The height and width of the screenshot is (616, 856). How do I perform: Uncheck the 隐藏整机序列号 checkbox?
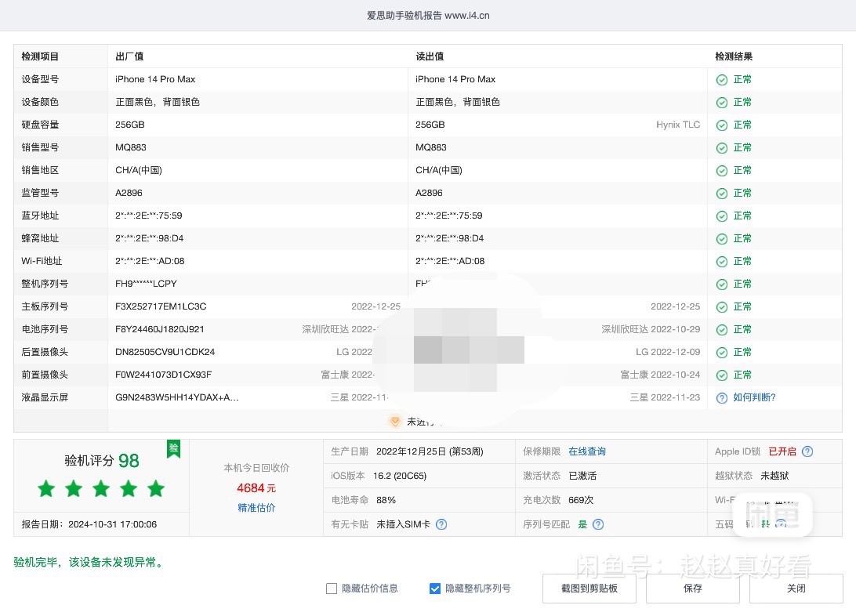435,589
